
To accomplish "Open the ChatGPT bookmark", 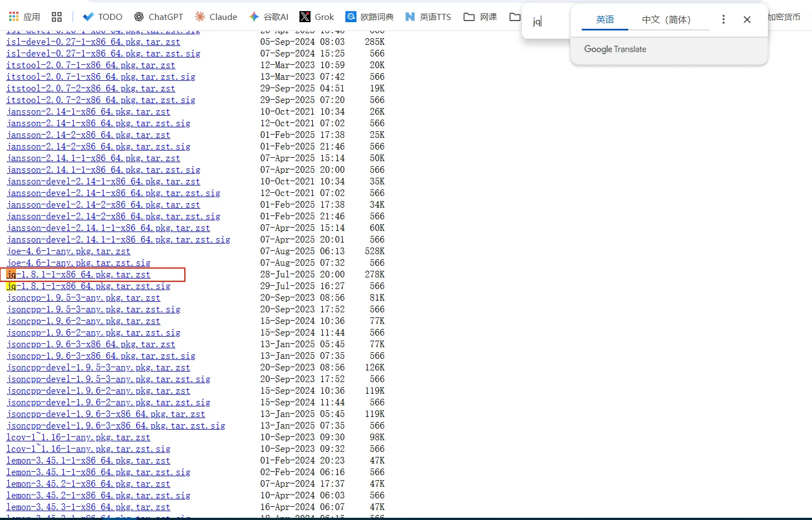I will point(158,17).
